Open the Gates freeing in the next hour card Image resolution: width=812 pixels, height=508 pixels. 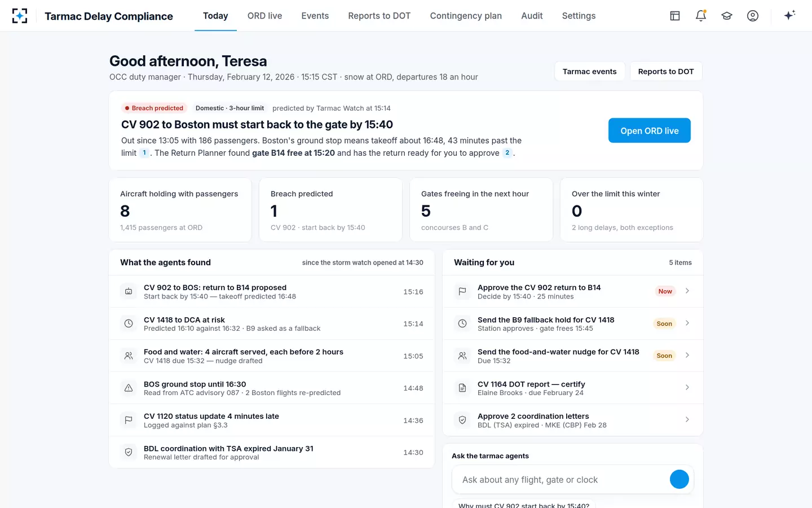pos(481,210)
